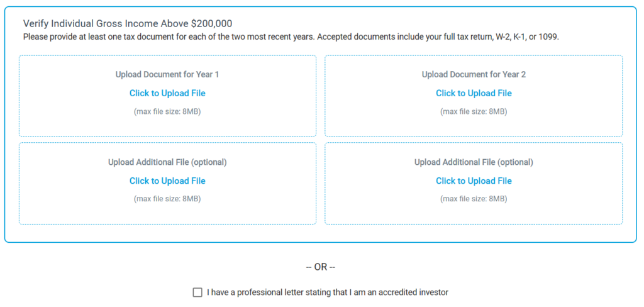Check the professional letter accredited investor checkbox
The width and height of the screenshot is (644, 307).
197,293
